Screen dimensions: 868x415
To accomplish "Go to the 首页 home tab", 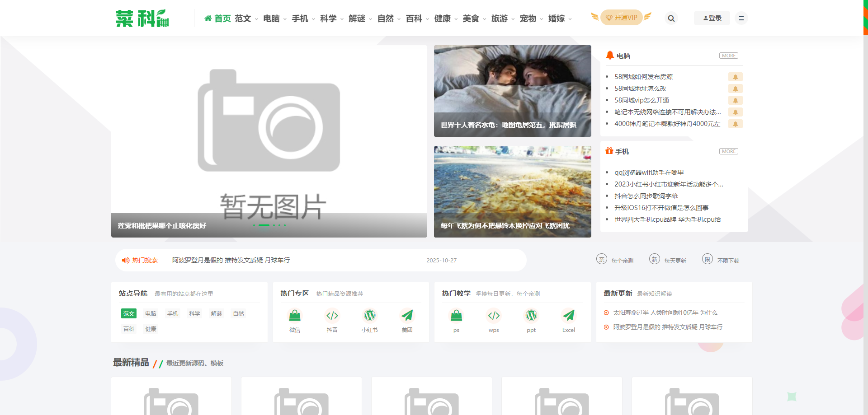I will [x=218, y=19].
